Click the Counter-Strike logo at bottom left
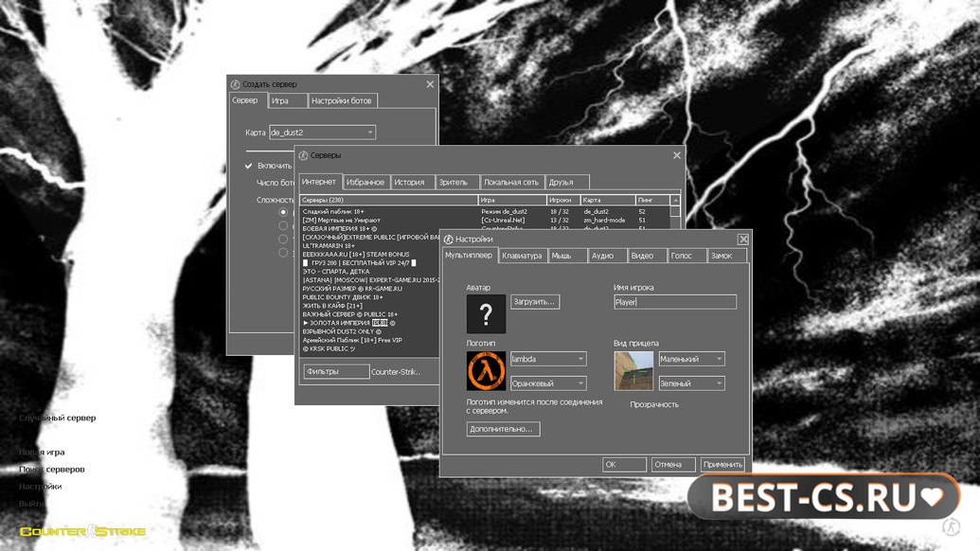 (82, 531)
